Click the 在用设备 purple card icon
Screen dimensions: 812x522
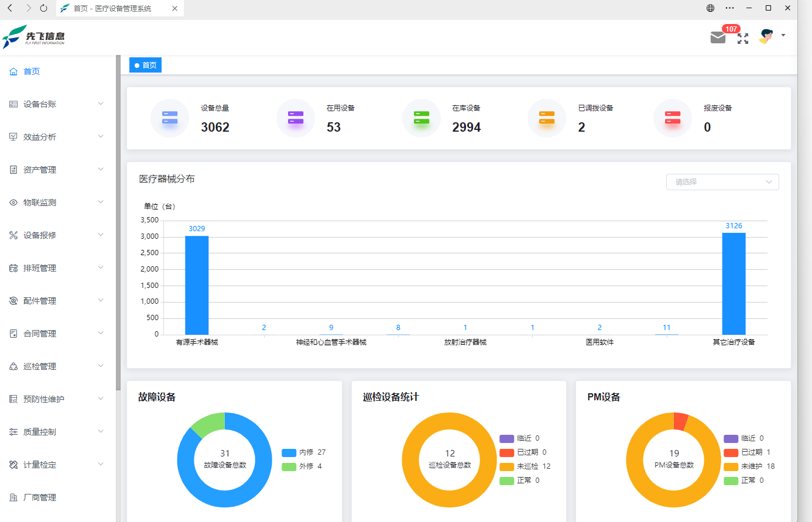pos(296,118)
